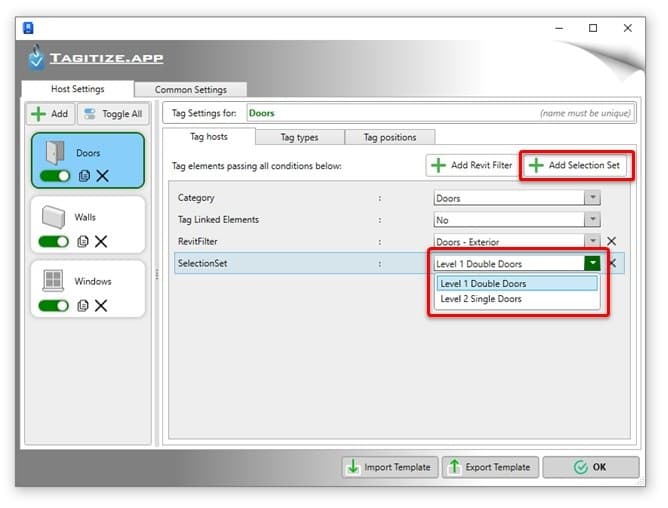Remove the RevitFilter condition row
The height and width of the screenshot is (508, 668).
[x=611, y=241]
